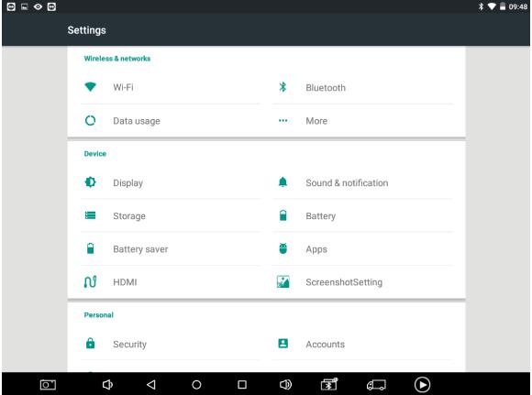Take screenshot with camera icon in navigation bar
Viewport: 532px width, 395px height.
click(x=48, y=385)
